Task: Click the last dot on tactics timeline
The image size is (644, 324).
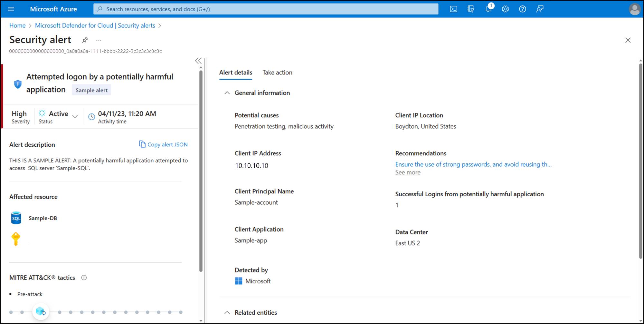Action: click(x=181, y=312)
